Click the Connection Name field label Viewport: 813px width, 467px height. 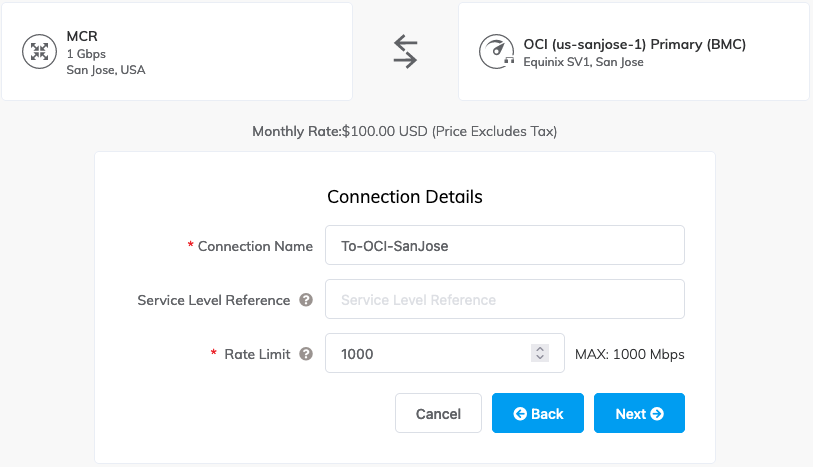click(255, 246)
